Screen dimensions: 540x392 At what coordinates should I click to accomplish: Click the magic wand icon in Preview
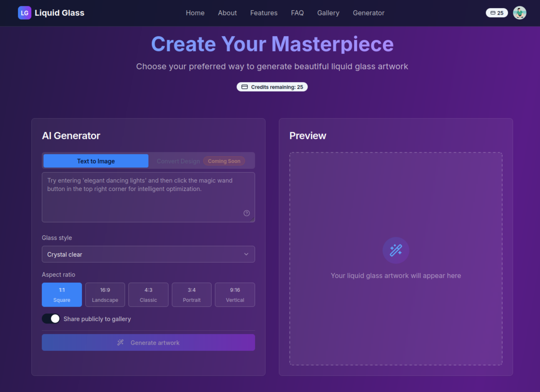tap(396, 250)
